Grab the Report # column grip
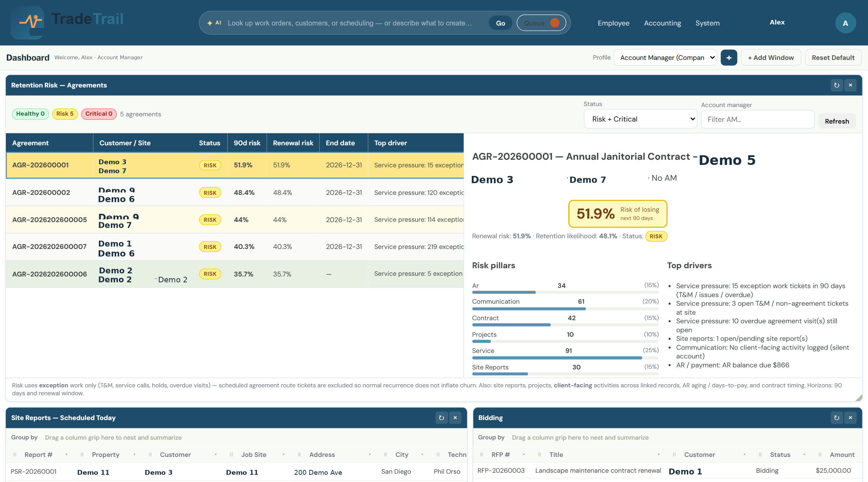The image size is (868, 482). tap(15, 455)
